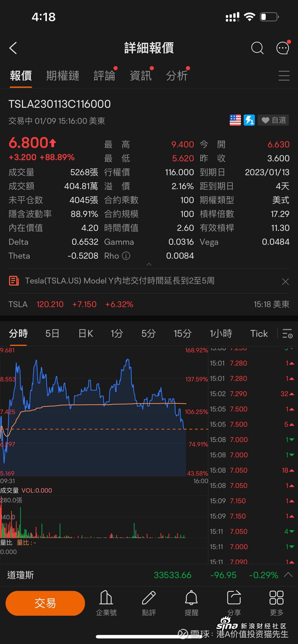Select Tick chart view

click(259, 334)
